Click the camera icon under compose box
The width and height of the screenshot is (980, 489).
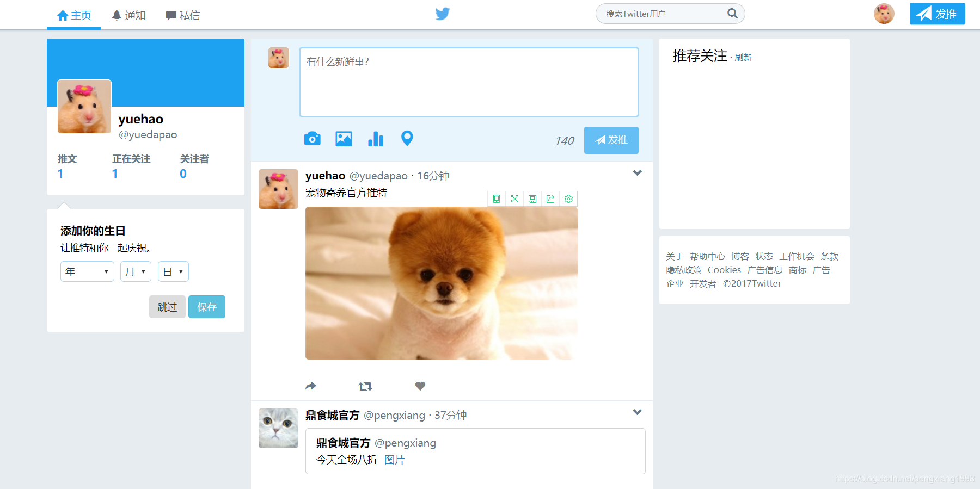312,139
